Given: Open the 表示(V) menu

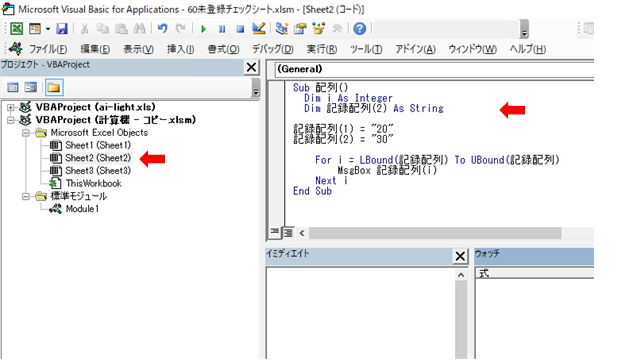Looking at the screenshot, I should (x=138, y=49).
